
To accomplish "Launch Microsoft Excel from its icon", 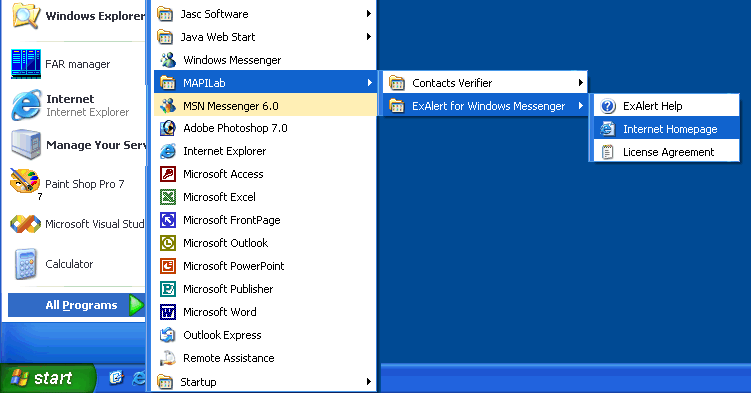I will 168,197.
